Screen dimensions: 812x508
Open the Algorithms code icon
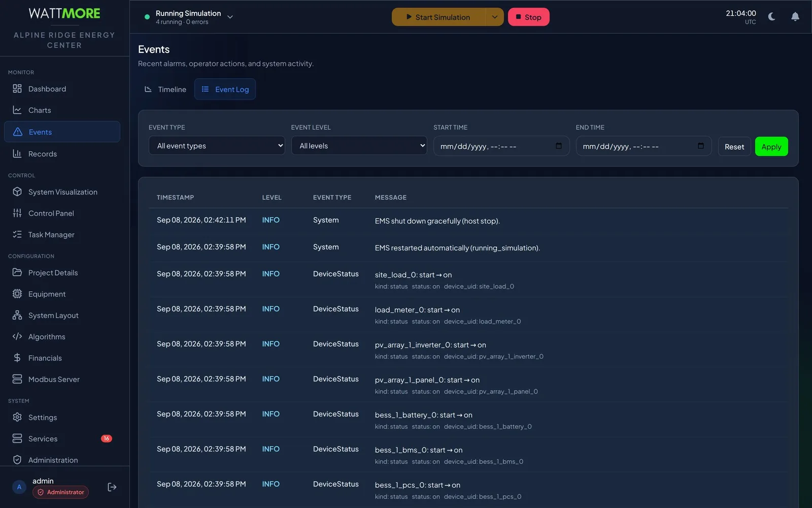[17, 337]
